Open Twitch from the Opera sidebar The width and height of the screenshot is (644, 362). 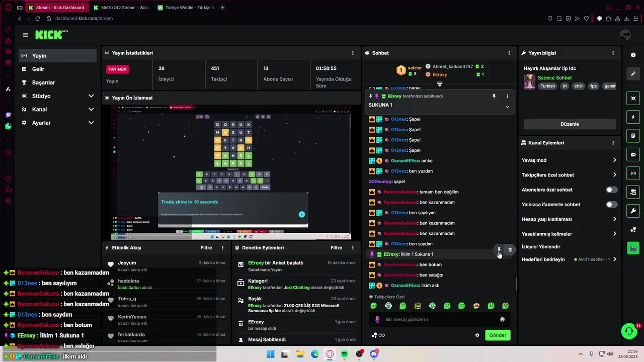click(8, 115)
